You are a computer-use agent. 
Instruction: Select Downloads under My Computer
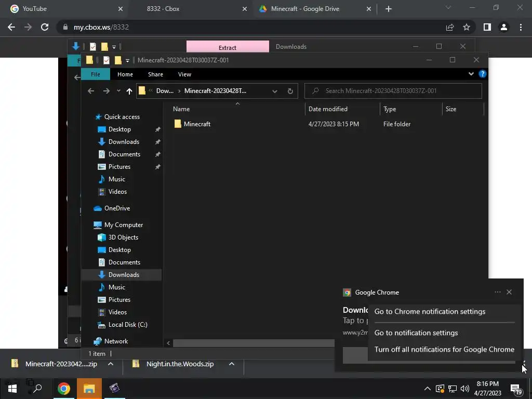click(122, 275)
